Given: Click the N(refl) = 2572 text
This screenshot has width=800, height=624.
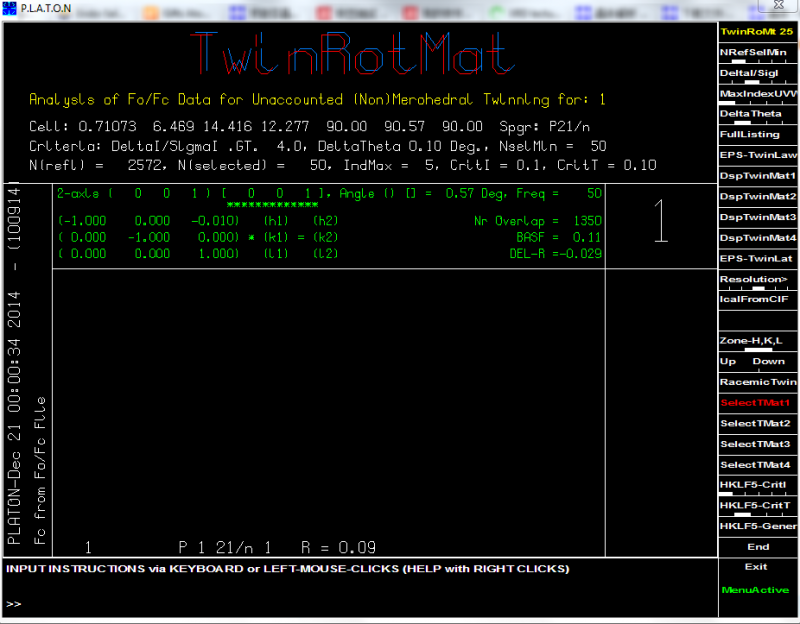Looking at the screenshot, I should (97, 165).
